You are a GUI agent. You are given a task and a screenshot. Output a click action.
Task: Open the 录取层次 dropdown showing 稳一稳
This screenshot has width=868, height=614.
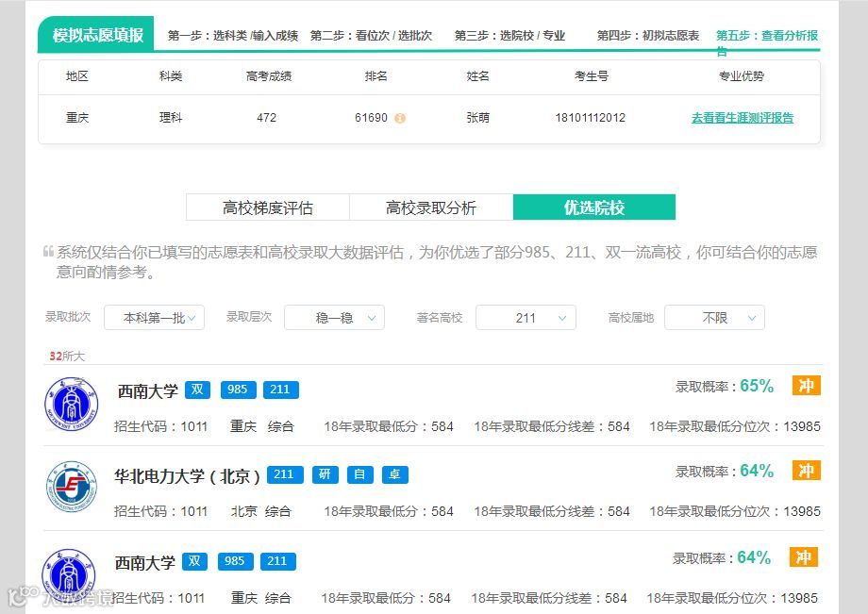pyautogui.click(x=334, y=318)
